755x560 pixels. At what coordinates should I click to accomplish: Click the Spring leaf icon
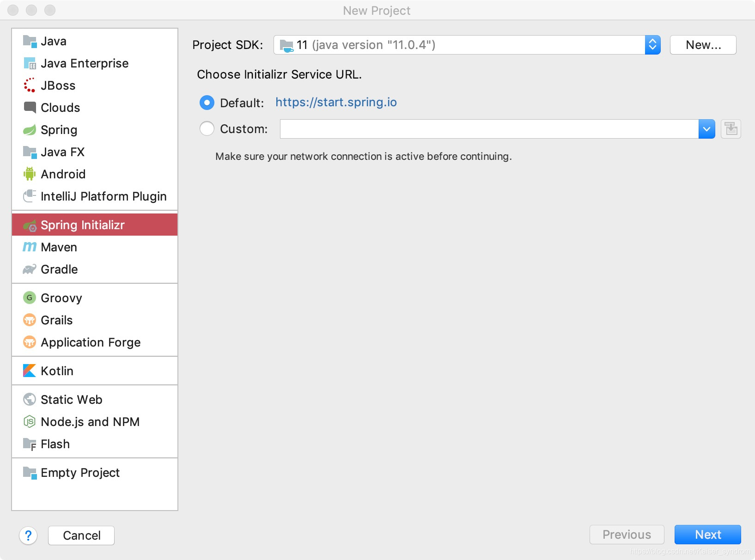click(x=30, y=130)
